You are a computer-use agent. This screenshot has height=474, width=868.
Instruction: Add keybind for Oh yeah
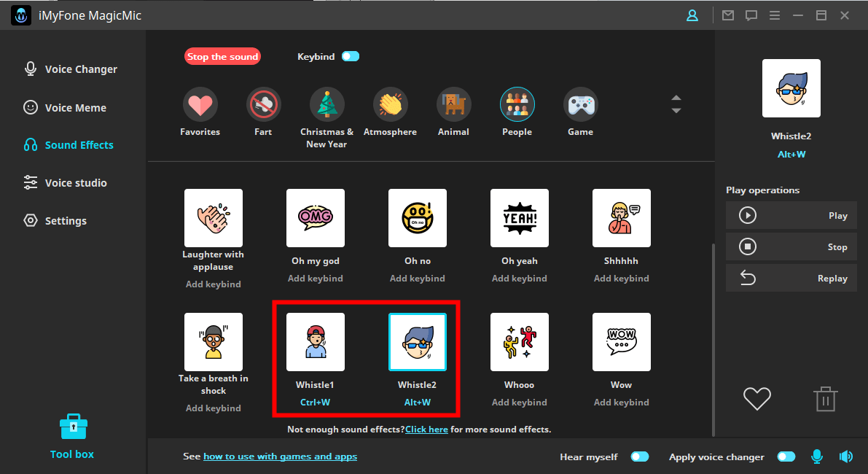pyautogui.click(x=519, y=279)
